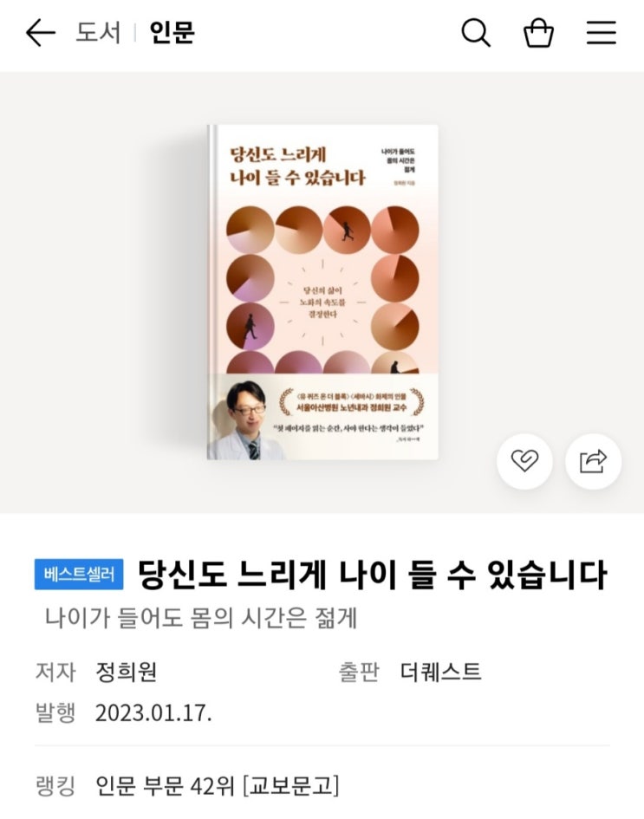The height and width of the screenshot is (819, 644).
Task: Toggle the heart wishlist button
Action: [x=524, y=461]
